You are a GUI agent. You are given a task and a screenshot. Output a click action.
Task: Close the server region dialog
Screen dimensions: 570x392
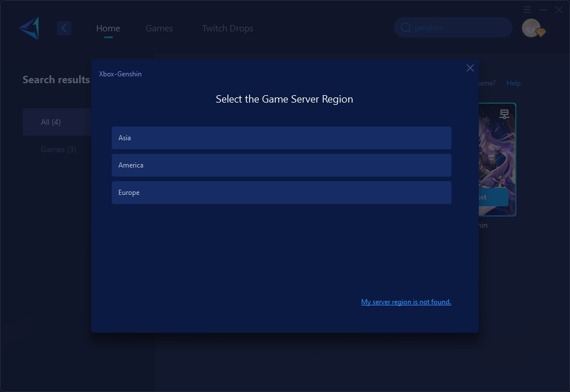click(470, 68)
